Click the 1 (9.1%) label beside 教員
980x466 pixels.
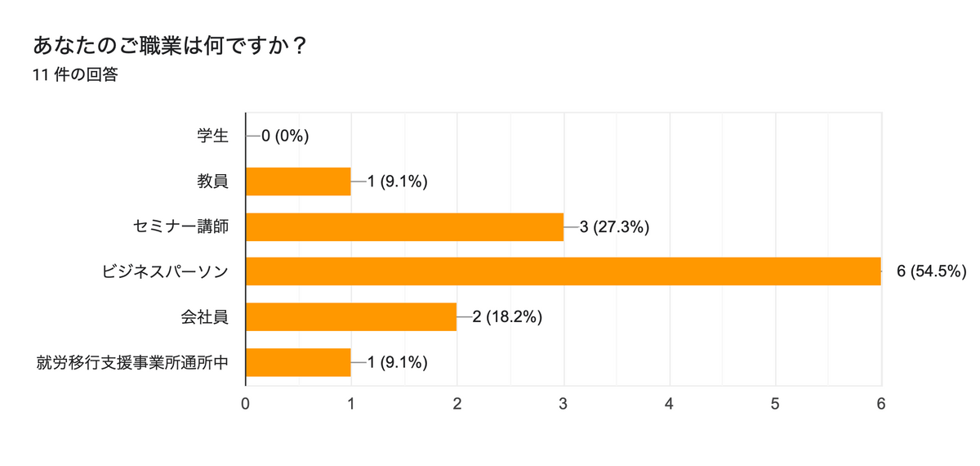click(x=398, y=181)
